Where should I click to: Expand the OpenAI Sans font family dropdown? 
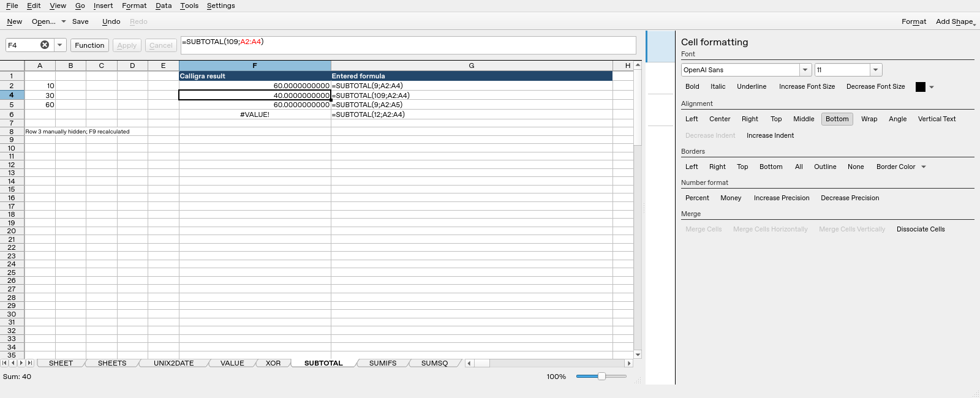tap(805, 70)
